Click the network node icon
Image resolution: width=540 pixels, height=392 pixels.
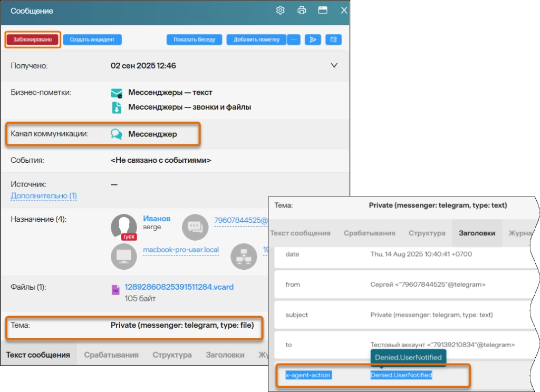(x=244, y=257)
